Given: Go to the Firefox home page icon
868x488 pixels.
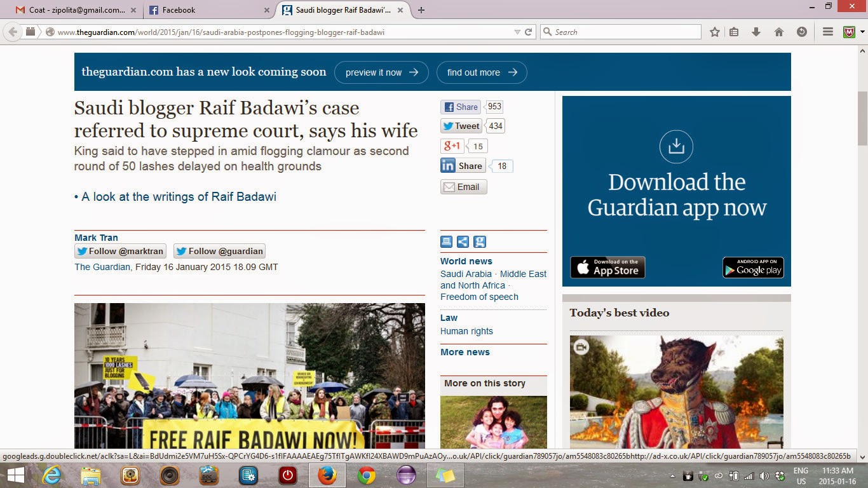Looking at the screenshot, I should (779, 32).
